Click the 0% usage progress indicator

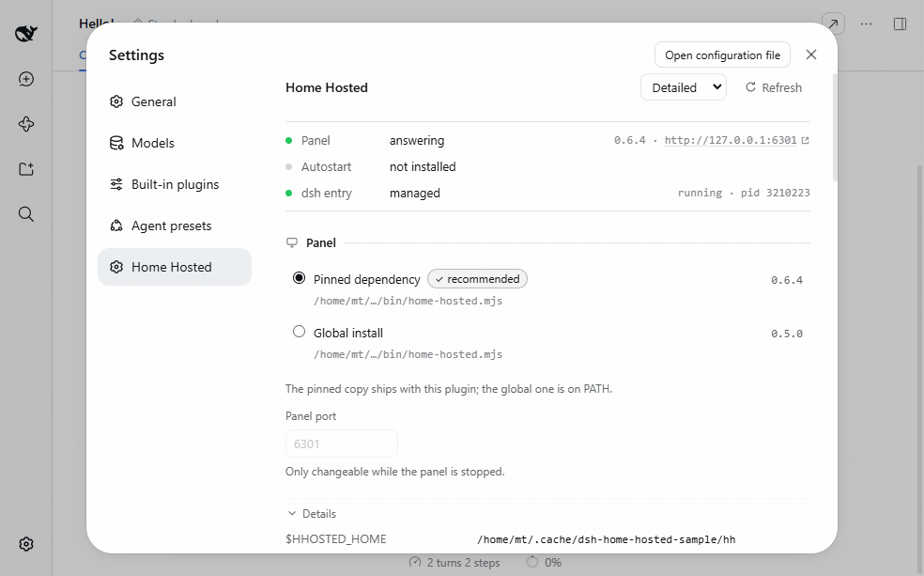(544, 563)
